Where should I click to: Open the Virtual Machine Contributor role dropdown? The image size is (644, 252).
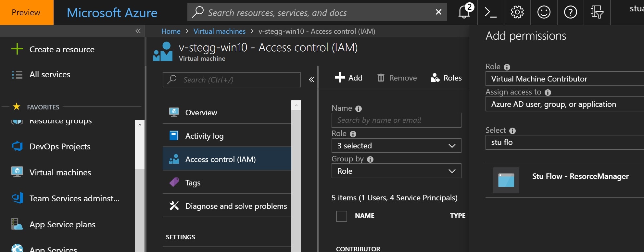(565, 79)
